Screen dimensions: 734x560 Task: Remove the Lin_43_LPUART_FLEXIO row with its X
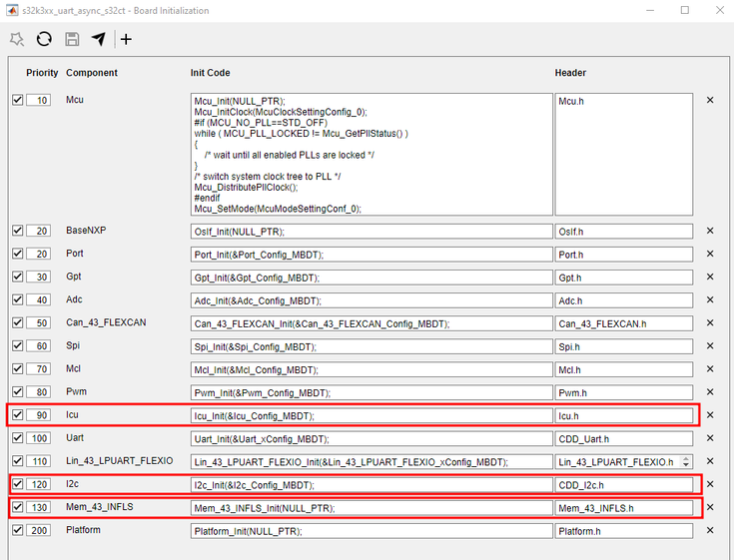(710, 461)
